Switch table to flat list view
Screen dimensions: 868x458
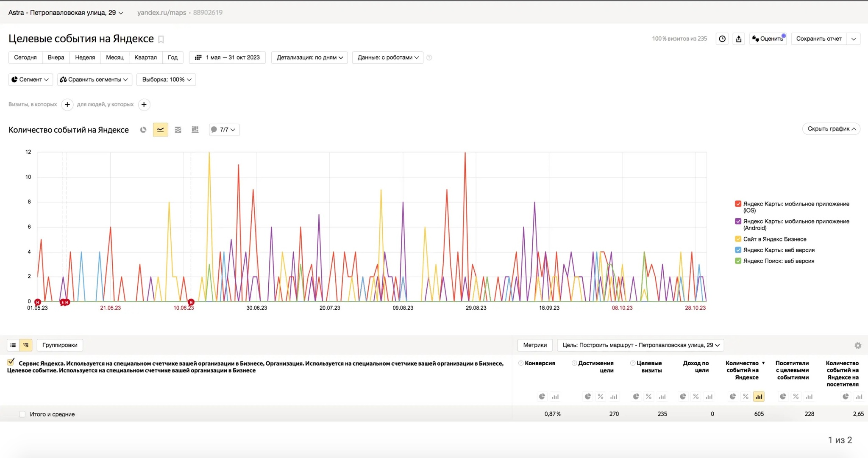[x=13, y=345]
